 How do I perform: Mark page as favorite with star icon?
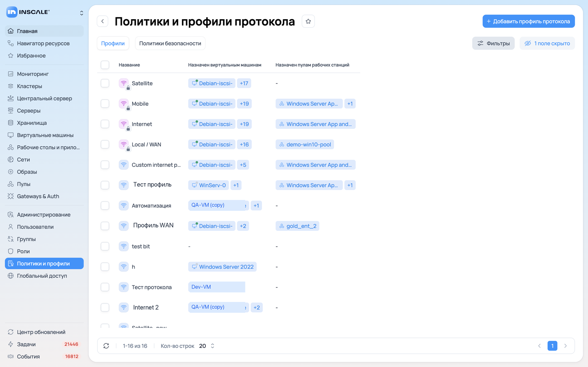click(x=308, y=21)
